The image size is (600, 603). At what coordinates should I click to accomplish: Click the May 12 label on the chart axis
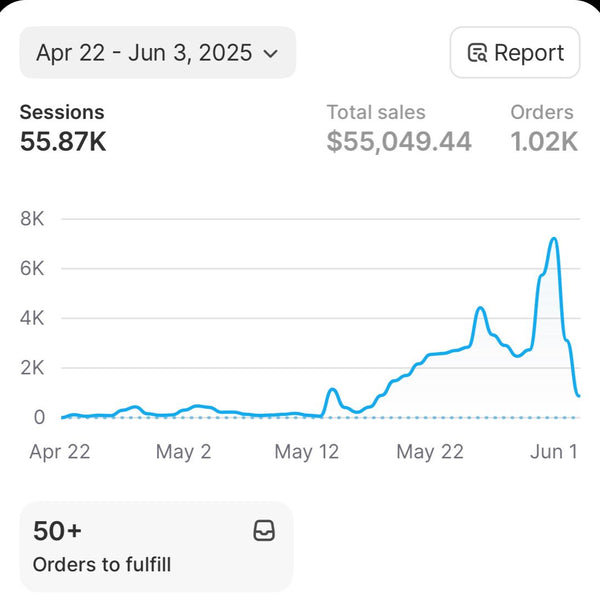coord(307,452)
